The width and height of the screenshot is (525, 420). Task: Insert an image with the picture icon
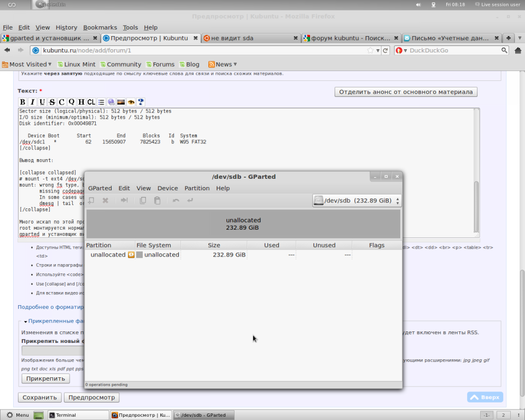(121, 102)
